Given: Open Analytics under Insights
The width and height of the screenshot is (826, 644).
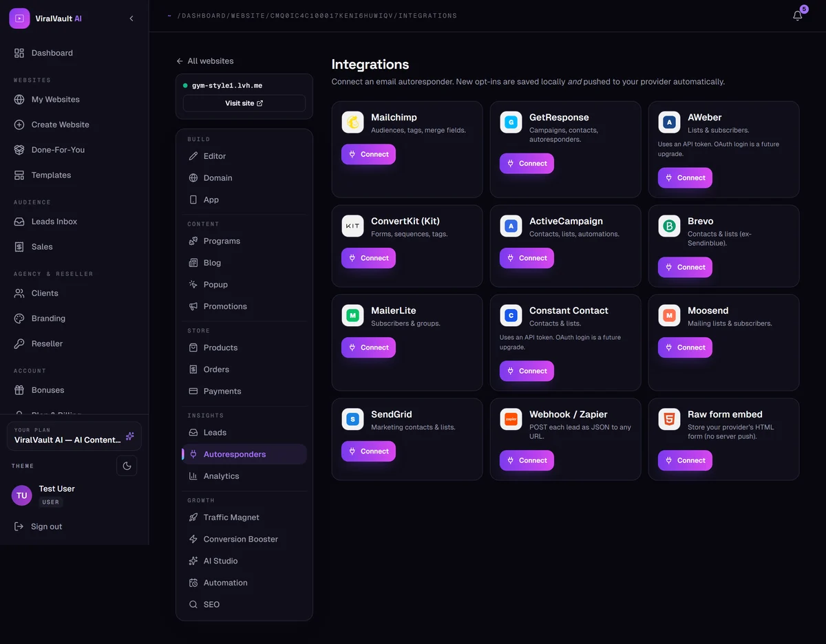Looking at the screenshot, I should (x=244, y=476).
